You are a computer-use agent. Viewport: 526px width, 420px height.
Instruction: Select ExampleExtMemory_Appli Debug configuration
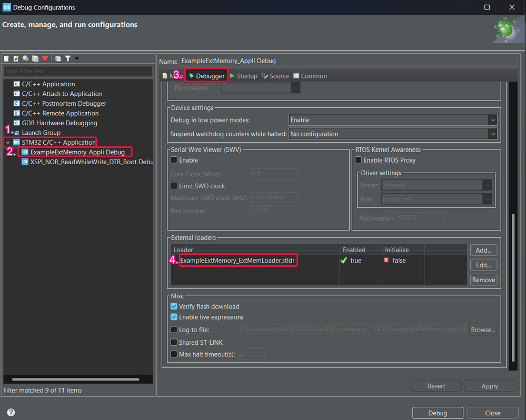[x=77, y=152]
